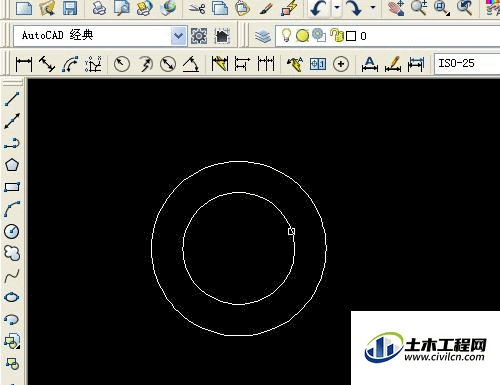The width and height of the screenshot is (500, 385).
Task: Click the Open file icon
Action: coord(47,7)
